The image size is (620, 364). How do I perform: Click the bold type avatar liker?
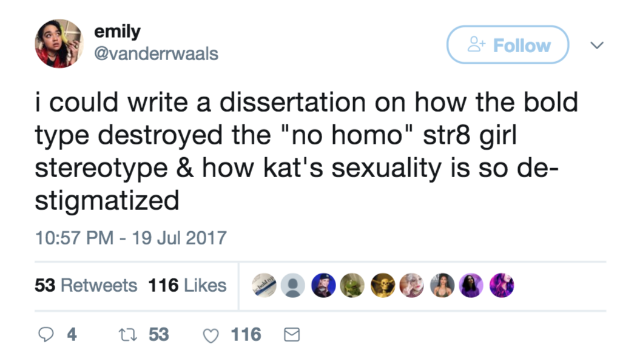pyautogui.click(x=265, y=285)
